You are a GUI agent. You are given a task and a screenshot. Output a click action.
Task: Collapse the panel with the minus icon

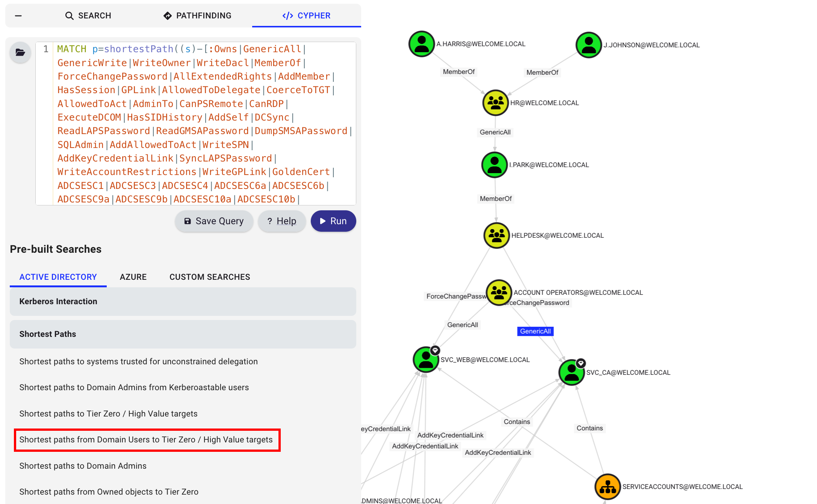coord(18,16)
